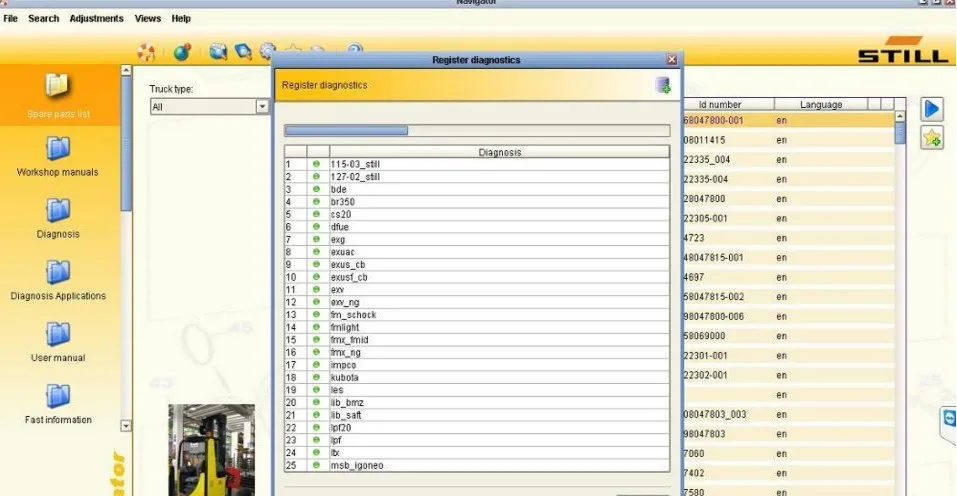The image size is (957, 496).
Task: Click the registration progress bar
Action: (x=477, y=131)
